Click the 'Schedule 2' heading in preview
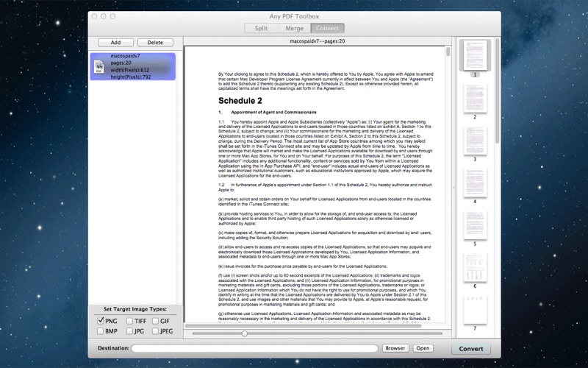The height and width of the screenshot is (368, 588). (240, 101)
